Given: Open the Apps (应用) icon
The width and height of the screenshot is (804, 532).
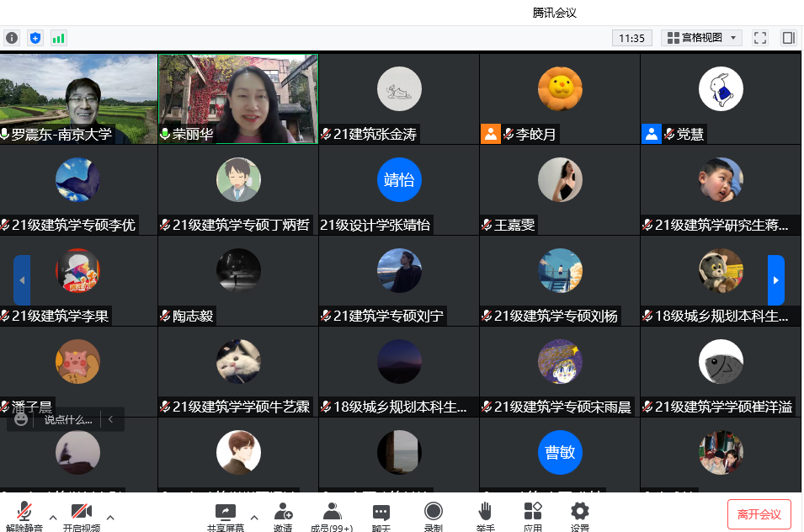Looking at the screenshot, I should pos(533,513).
